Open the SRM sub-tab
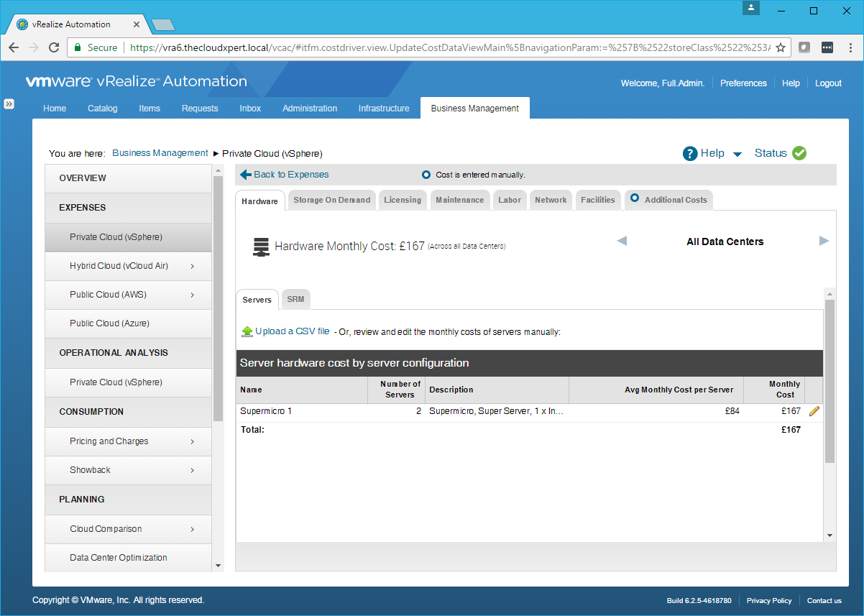 pyautogui.click(x=295, y=300)
